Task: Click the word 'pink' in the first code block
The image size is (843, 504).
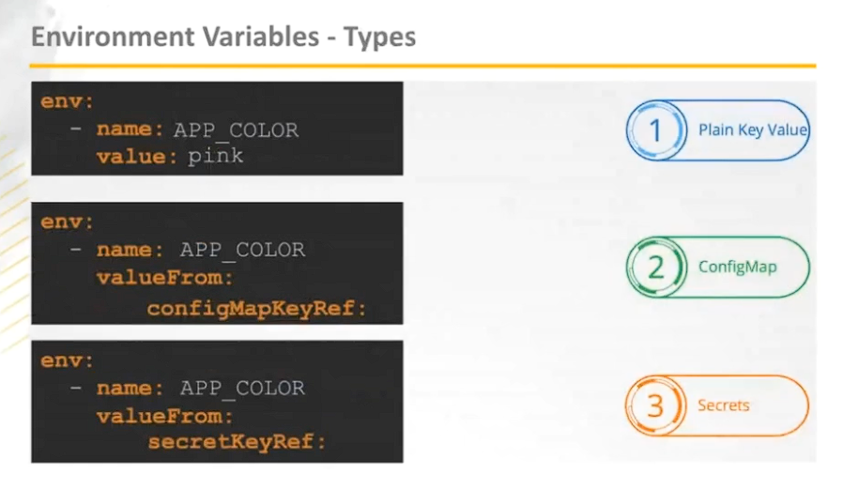Action: [x=215, y=156]
